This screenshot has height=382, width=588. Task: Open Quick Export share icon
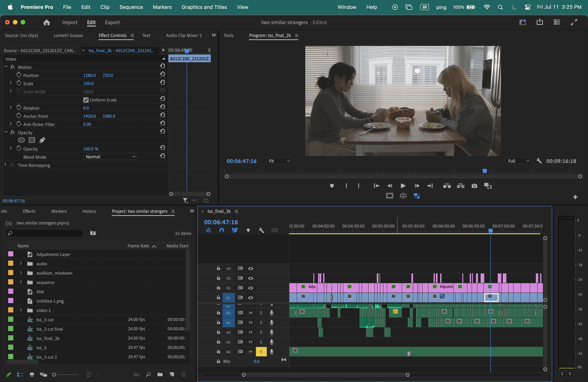click(540, 22)
